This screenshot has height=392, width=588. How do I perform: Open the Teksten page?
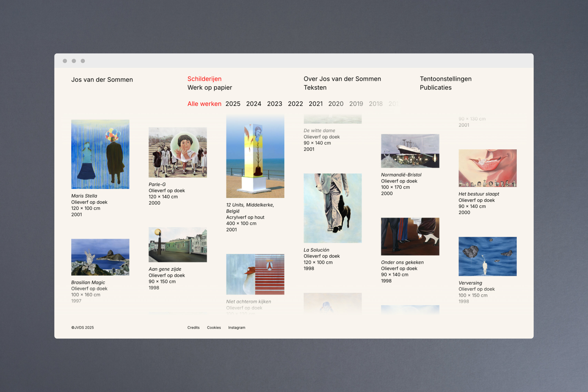pyautogui.click(x=315, y=87)
